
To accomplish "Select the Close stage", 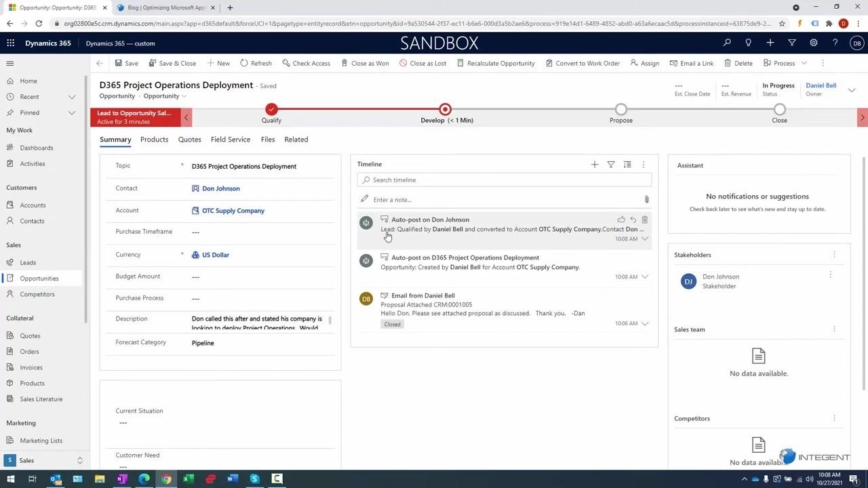I will click(x=780, y=109).
